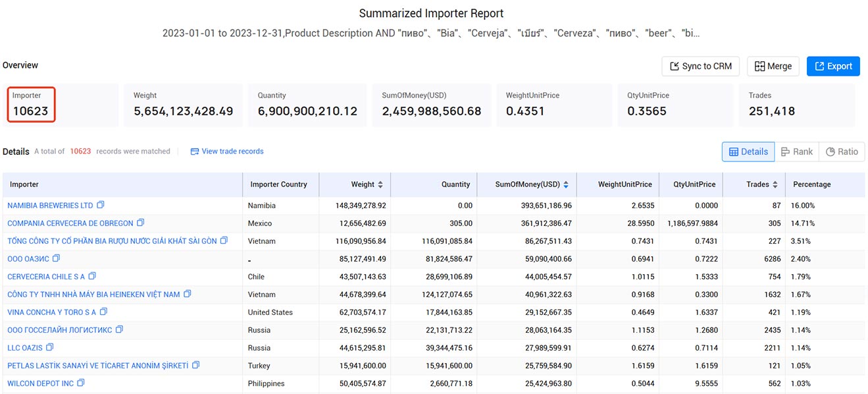Viewport: 868px width, 394px height.
Task: Open PETLAS LASTIK SANAYİ VE TİCARET link
Action: pyautogui.click(x=98, y=366)
